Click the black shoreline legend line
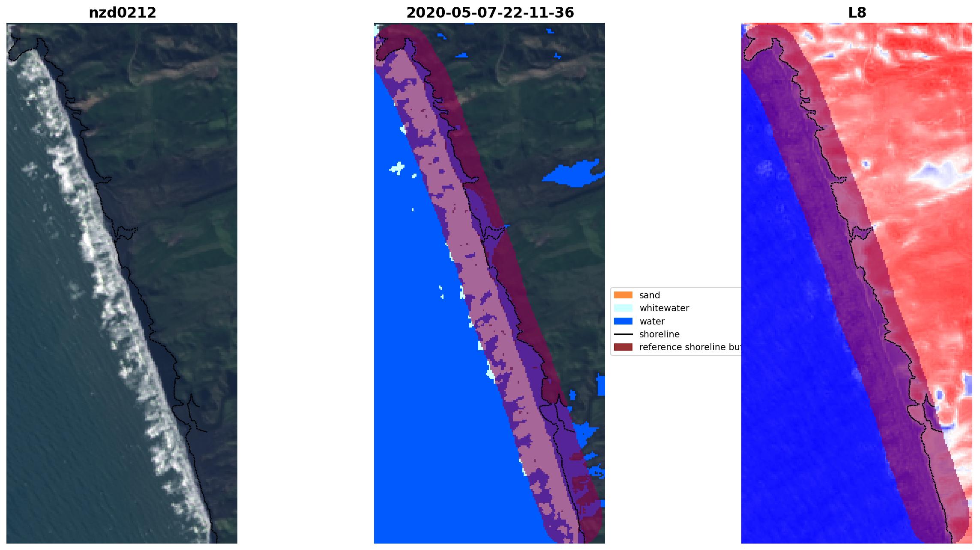Screen dimensions: 980x550 [x=623, y=334]
